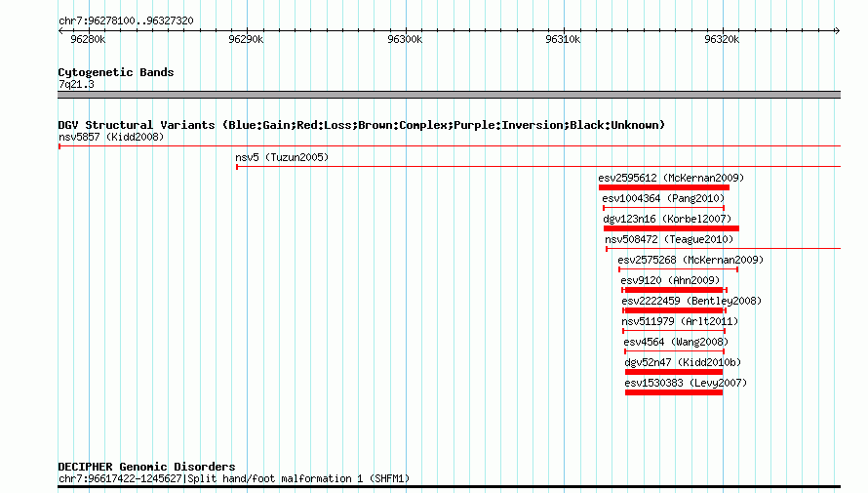Click the esv1530383 (Levy2007) label
Image resolution: width=868 pixels, height=493 pixels.
click(x=686, y=383)
